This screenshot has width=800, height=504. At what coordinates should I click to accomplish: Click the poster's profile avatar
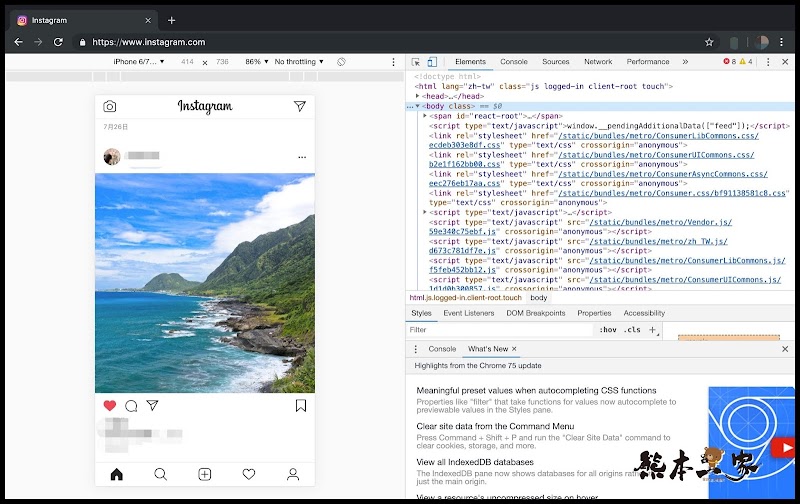point(112,157)
